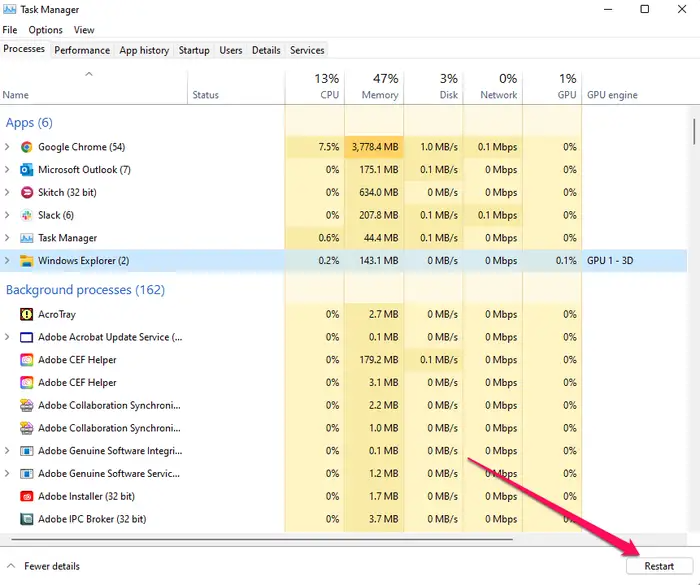Click the Adobe IPC Broker icon
Image resolution: width=700 pixels, height=585 pixels.
click(26, 519)
